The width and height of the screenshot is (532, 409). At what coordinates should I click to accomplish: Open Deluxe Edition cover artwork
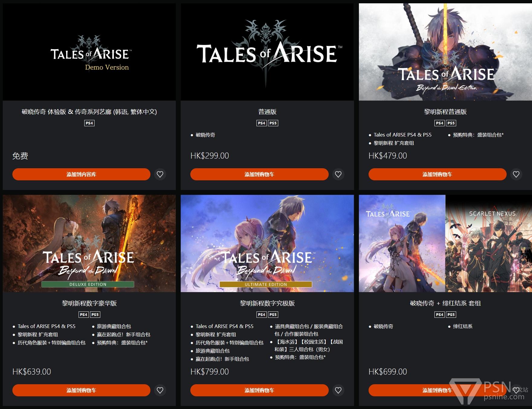point(89,243)
